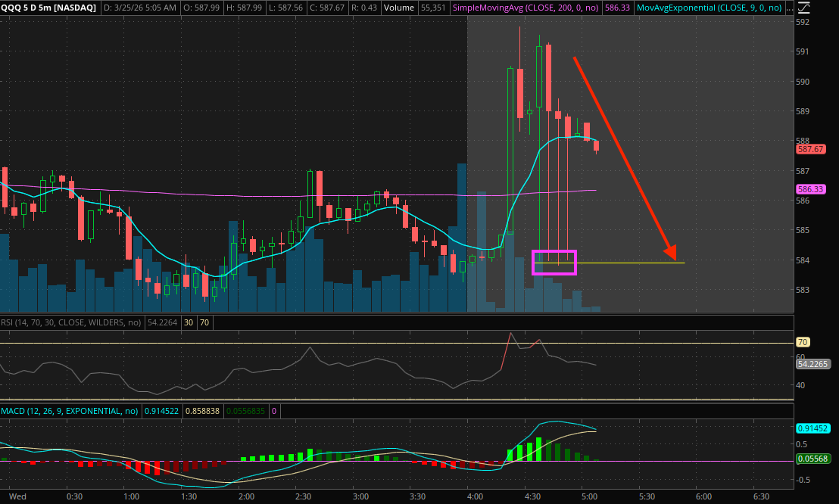
Task: Click the current price bubble 587.67
Action: tap(811, 149)
